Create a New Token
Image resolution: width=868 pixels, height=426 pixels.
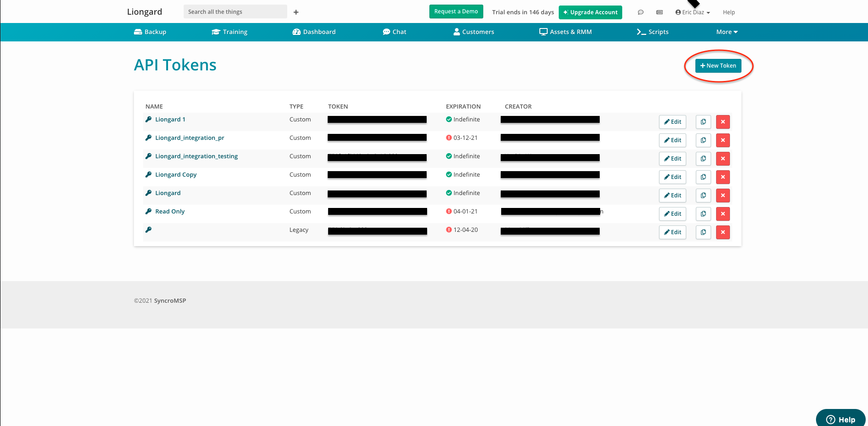point(718,66)
